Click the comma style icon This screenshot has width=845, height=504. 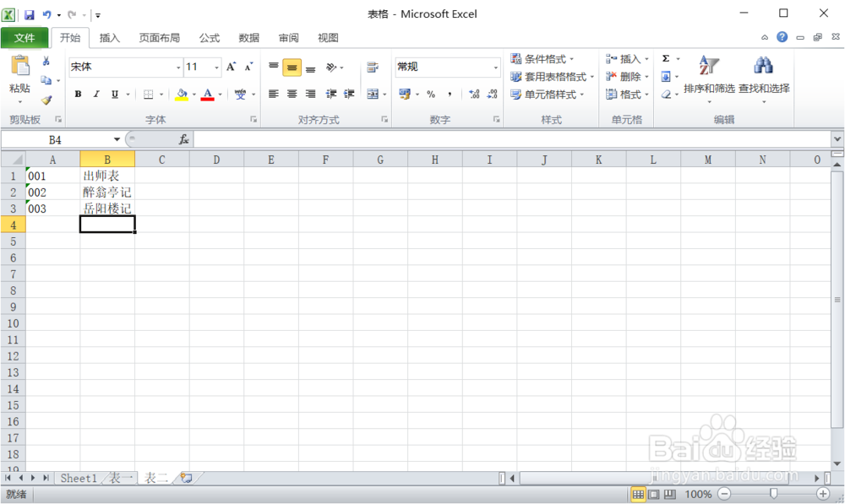pyautogui.click(x=450, y=95)
